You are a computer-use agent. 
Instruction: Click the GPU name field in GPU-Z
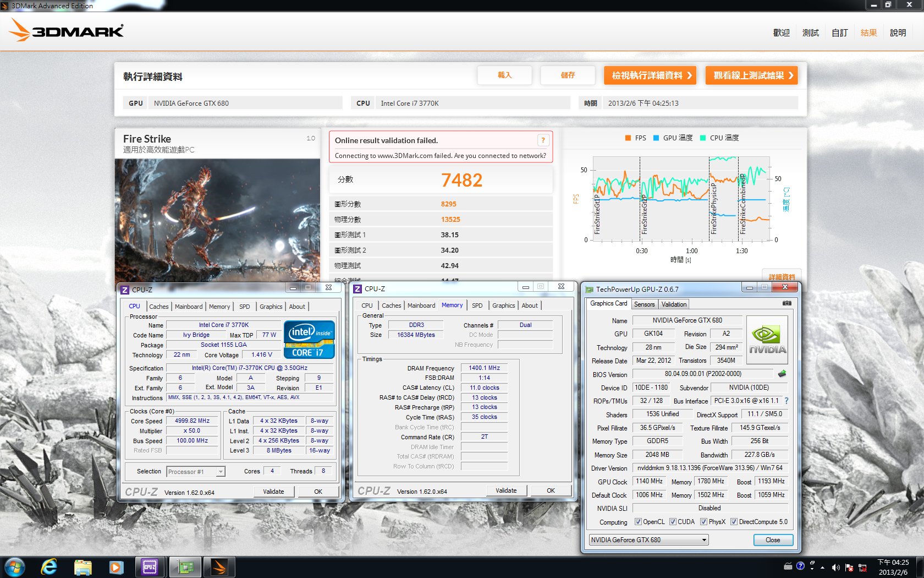[687, 320]
